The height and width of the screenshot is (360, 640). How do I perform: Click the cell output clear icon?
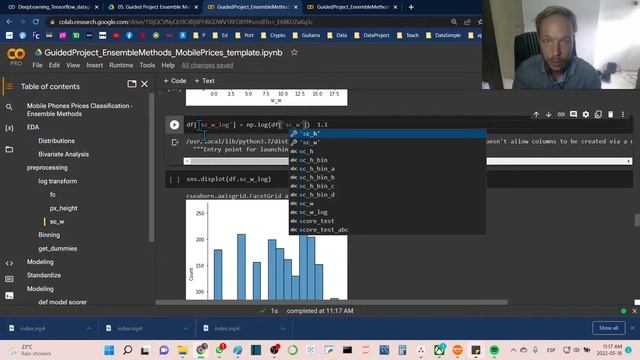pos(175,142)
